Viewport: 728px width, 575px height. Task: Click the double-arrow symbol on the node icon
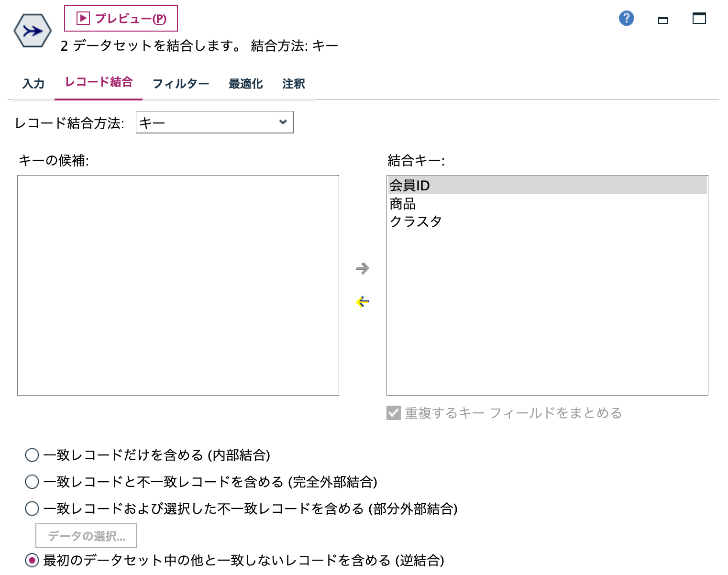[x=33, y=30]
